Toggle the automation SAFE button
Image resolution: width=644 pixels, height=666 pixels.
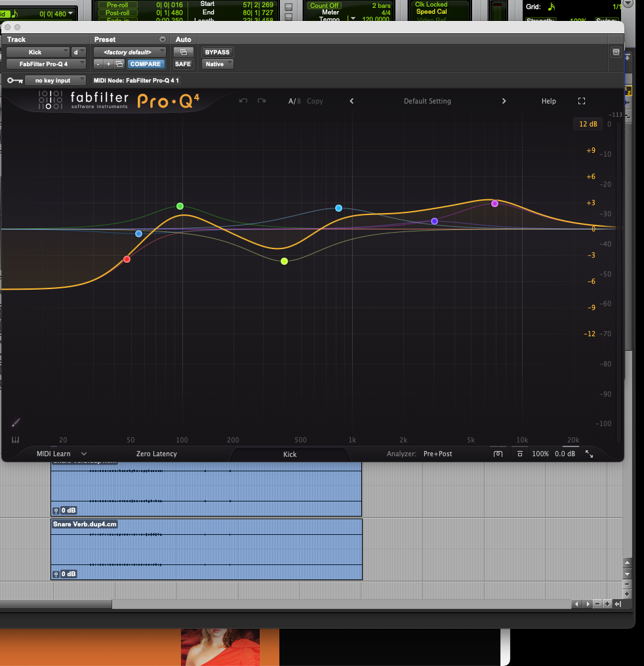[183, 64]
